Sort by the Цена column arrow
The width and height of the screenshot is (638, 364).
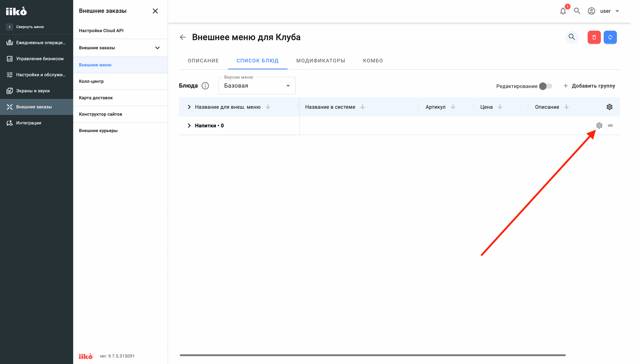click(500, 107)
